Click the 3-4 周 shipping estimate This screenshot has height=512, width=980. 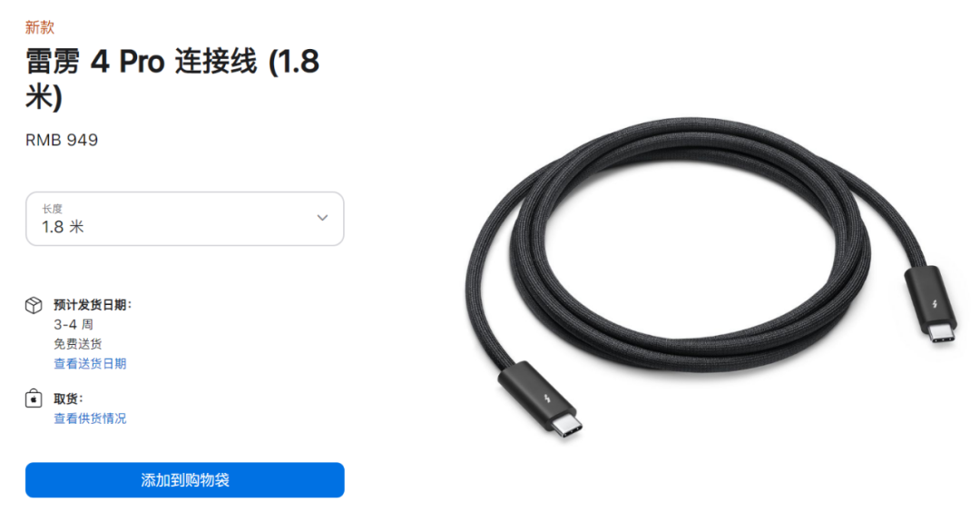pyautogui.click(x=73, y=324)
